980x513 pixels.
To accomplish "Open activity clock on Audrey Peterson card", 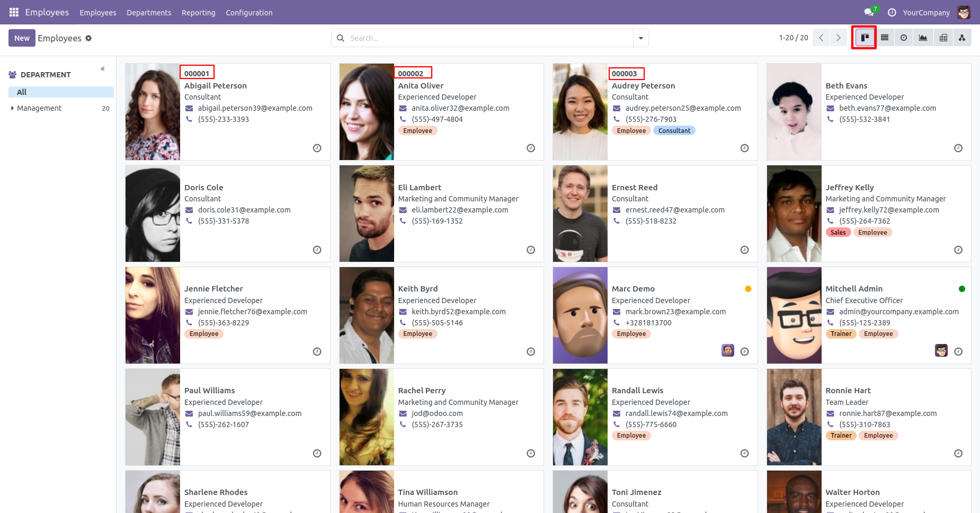I will pyautogui.click(x=744, y=148).
